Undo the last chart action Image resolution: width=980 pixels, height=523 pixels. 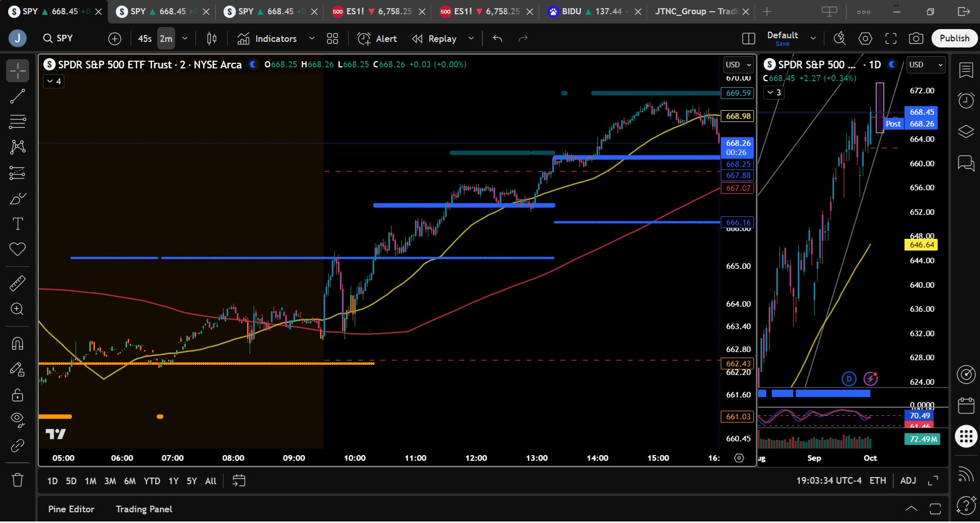pos(498,39)
